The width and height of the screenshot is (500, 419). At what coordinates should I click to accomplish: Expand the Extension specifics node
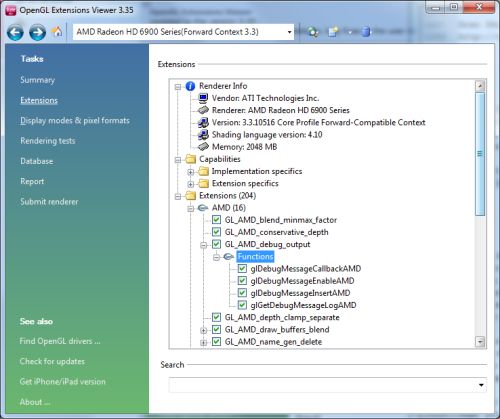191,184
